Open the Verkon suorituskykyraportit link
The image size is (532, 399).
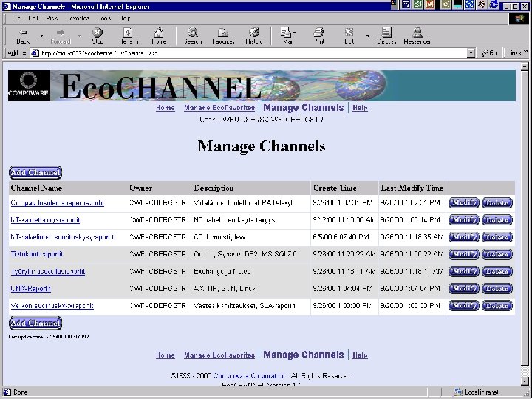(52, 306)
